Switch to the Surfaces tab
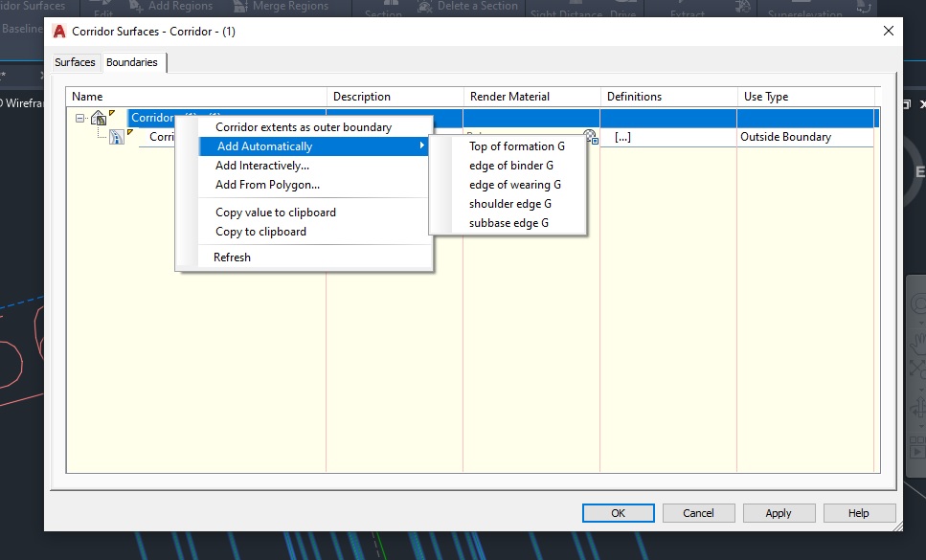The height and width of the screenshot is (560, 926). 75,61
